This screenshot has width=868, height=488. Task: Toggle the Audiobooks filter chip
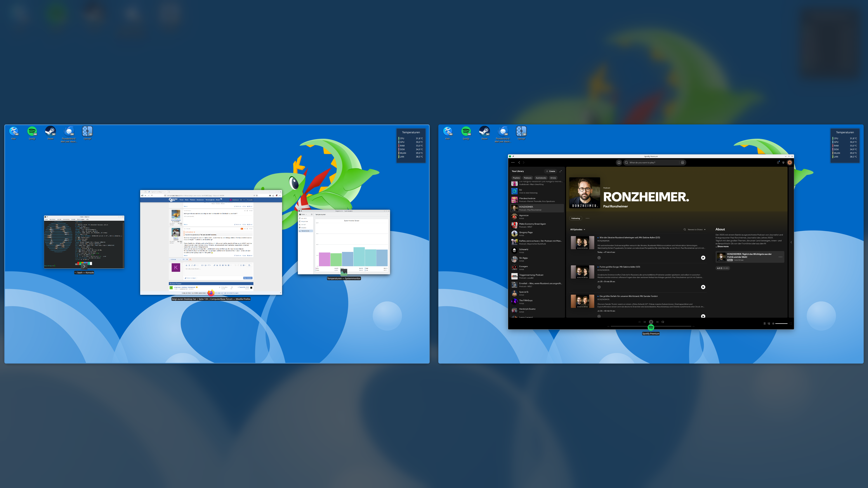(541, 178)
